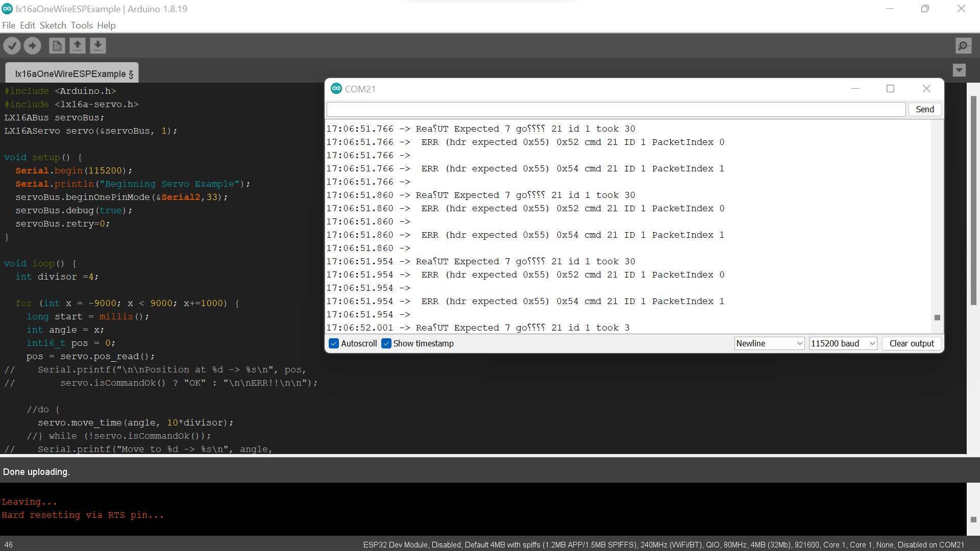980x551 pixels.
Task: Save the sketch using the Save icon
Action: [98, 45]
